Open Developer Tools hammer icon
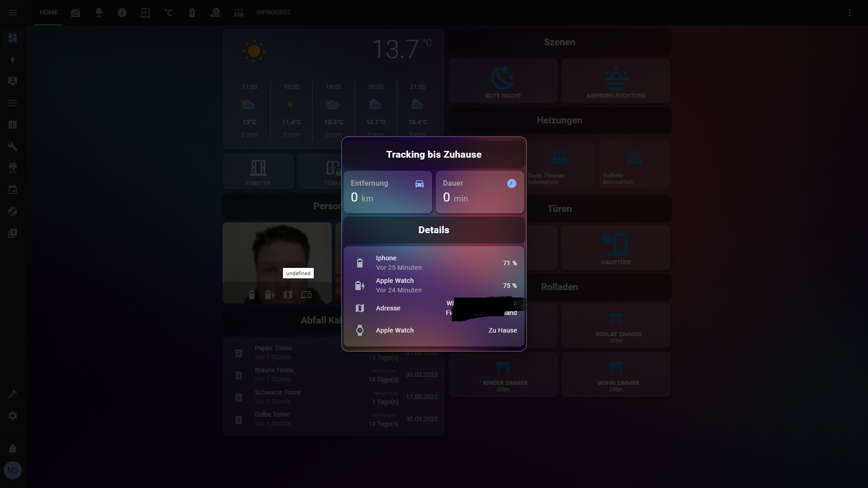 [x=13, y=394]
